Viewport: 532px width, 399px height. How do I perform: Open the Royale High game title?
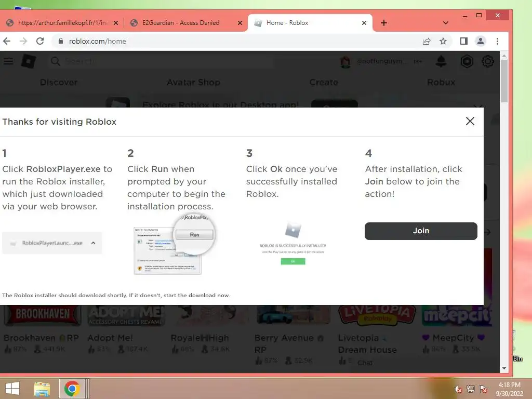pos(200,338)
